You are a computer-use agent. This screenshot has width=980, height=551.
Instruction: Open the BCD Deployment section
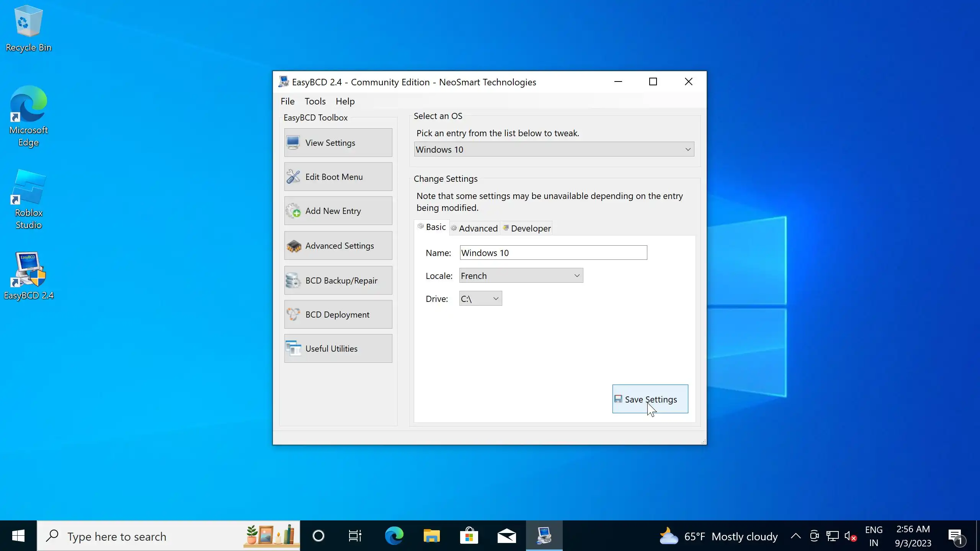click(x=338, y=315)
